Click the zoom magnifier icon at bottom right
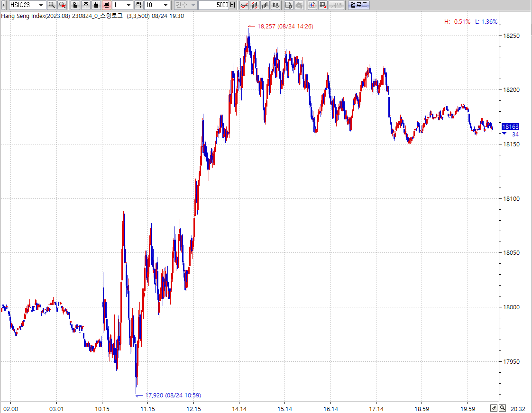 (x=502, y=408)
